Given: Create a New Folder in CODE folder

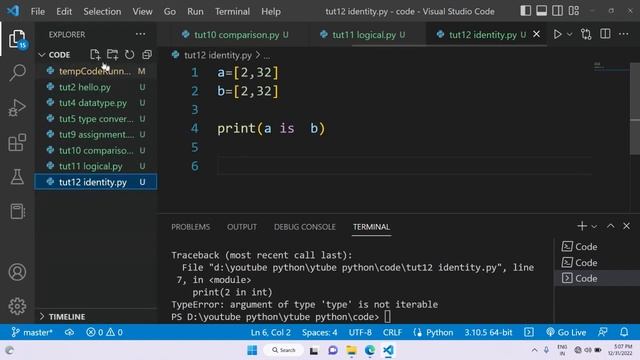Looking at the screenshot, I should pos(112,54).
